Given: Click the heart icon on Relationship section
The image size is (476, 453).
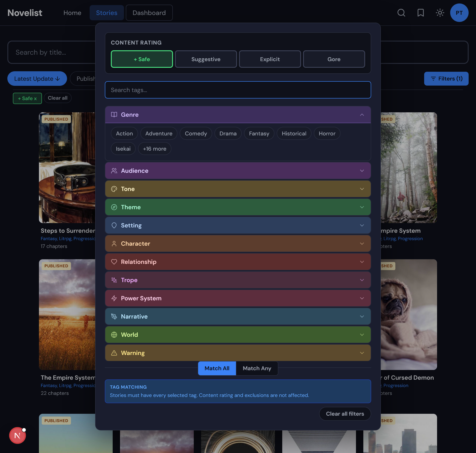Looking at the screenshot, I should click(114, 262).
